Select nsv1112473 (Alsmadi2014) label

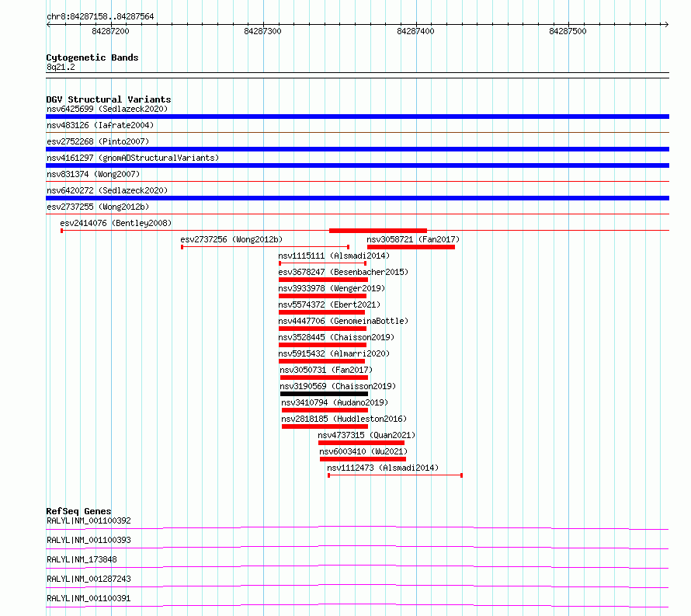(383, 468)
